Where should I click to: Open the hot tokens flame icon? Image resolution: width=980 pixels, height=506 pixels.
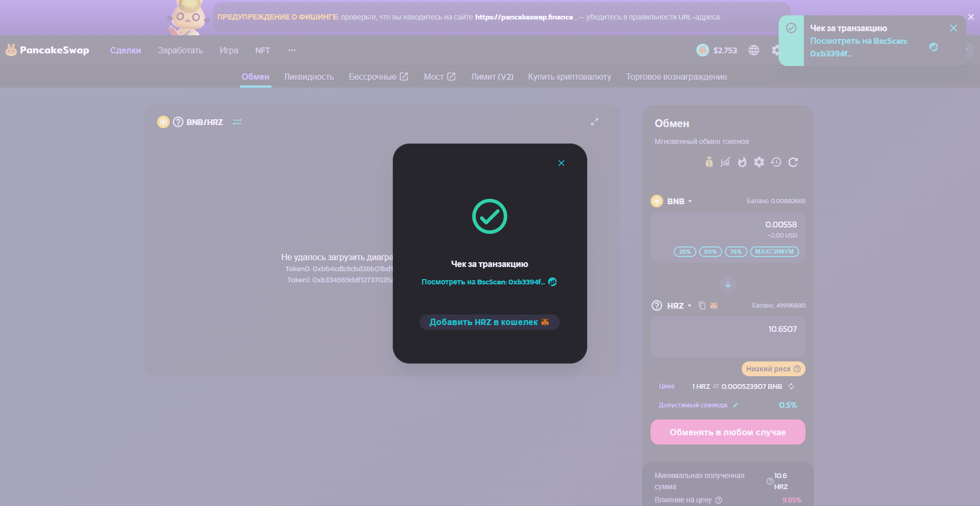tap(742, 162)
